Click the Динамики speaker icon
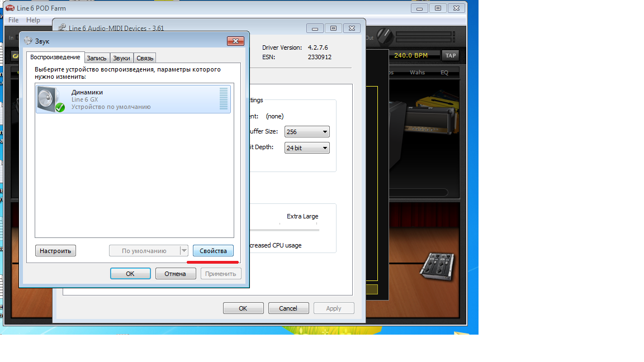The image size is (644, 362). [51, 99]
